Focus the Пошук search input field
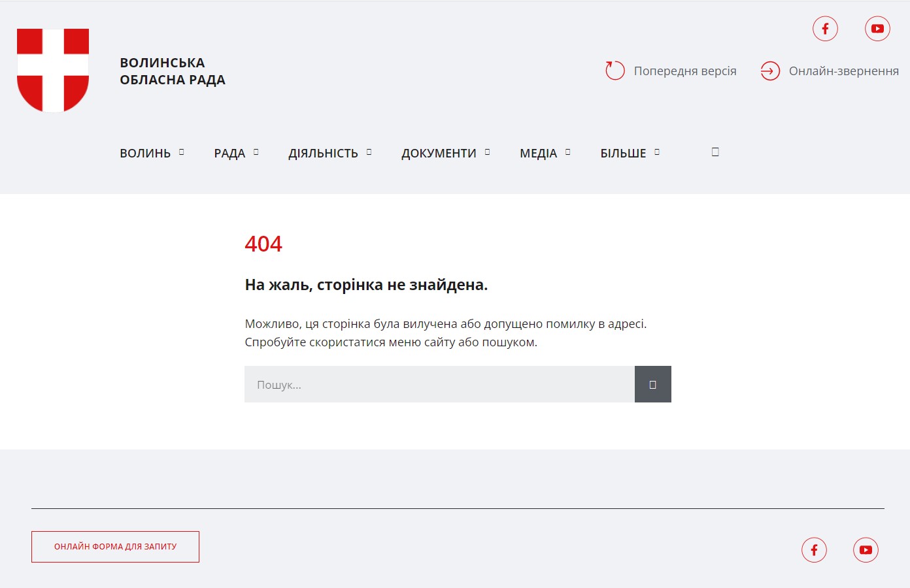 click(x=439, y=385)
